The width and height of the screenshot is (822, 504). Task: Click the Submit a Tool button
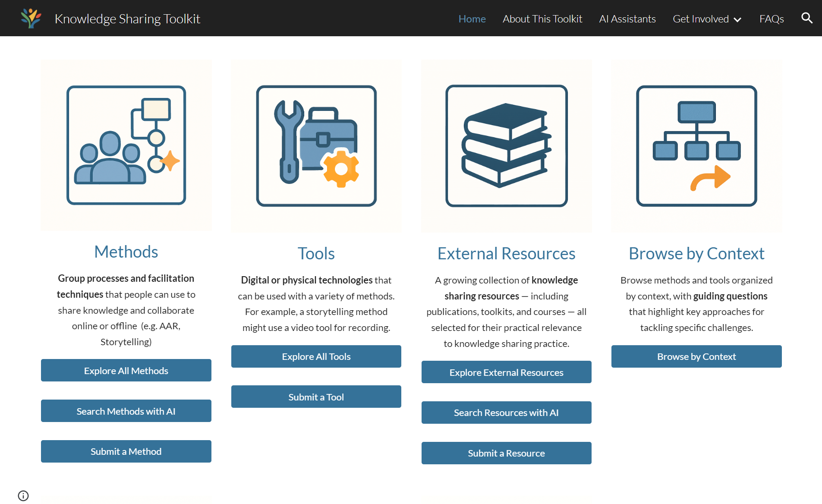[316, 397]
